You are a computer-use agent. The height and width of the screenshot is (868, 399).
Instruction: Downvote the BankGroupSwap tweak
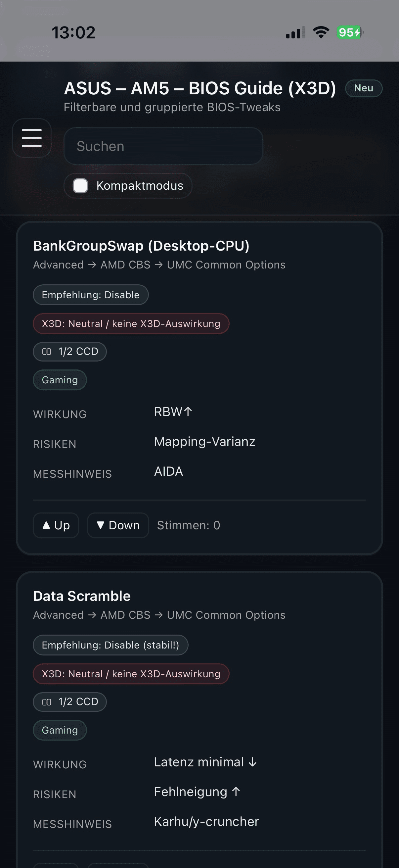pos(118,525)
